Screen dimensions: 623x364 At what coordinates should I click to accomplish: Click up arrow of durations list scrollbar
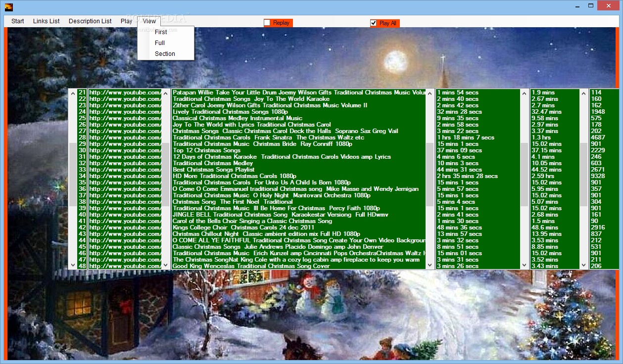524,93
